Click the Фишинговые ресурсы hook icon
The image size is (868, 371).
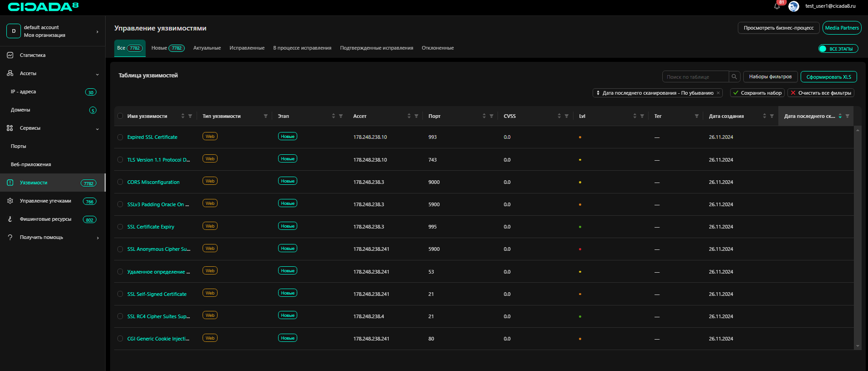click(x=10, y=219)
